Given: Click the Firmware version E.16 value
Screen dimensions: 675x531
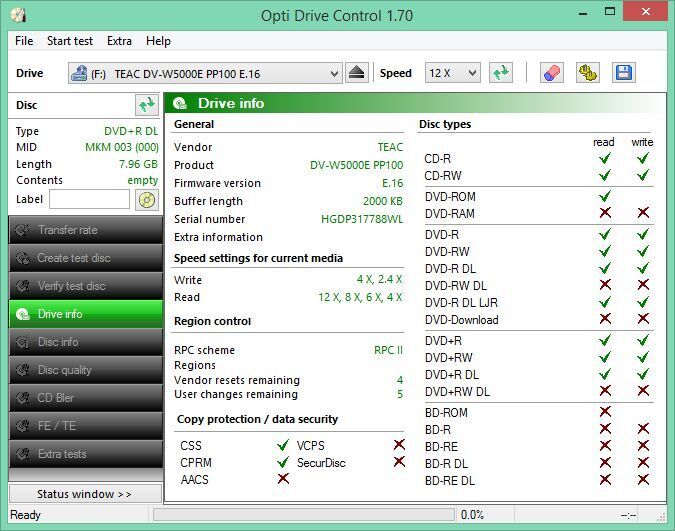Looking at the screenshot, I should point(393,183).
